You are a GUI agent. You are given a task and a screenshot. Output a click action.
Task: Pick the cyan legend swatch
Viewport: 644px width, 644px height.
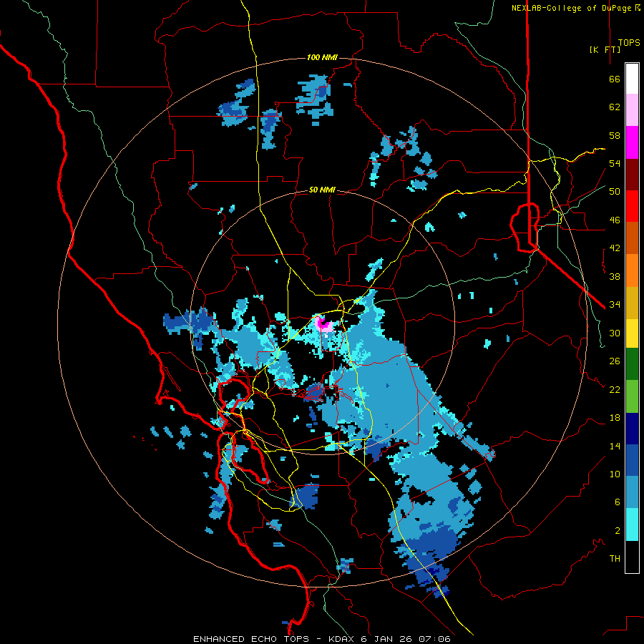pos(632,525)
